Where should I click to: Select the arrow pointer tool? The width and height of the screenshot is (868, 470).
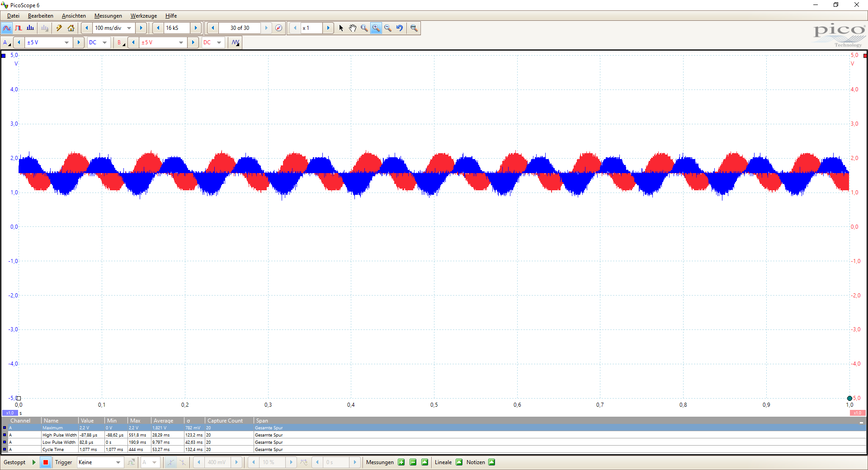pos(341,28)
